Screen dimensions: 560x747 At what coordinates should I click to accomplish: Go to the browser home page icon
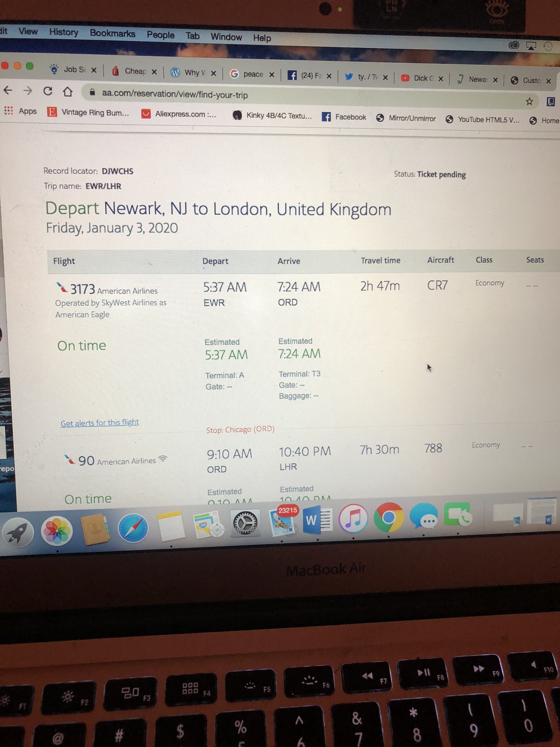(68, 92)
